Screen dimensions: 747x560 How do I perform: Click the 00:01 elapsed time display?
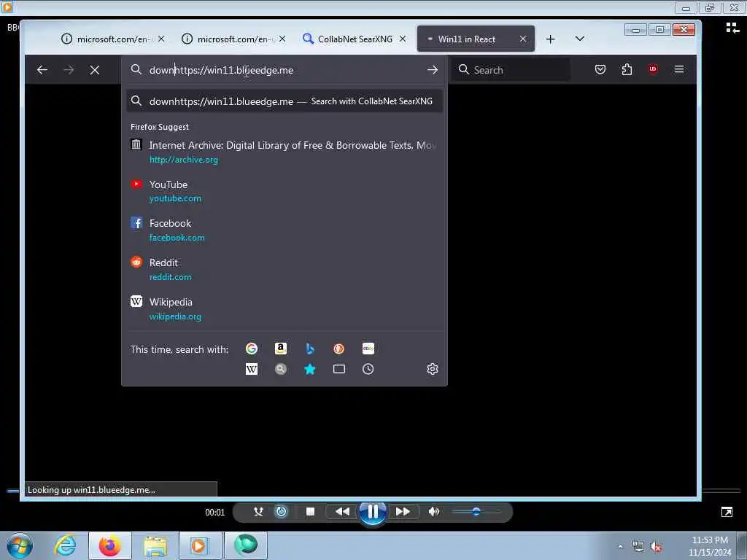[x=215, y=513]
